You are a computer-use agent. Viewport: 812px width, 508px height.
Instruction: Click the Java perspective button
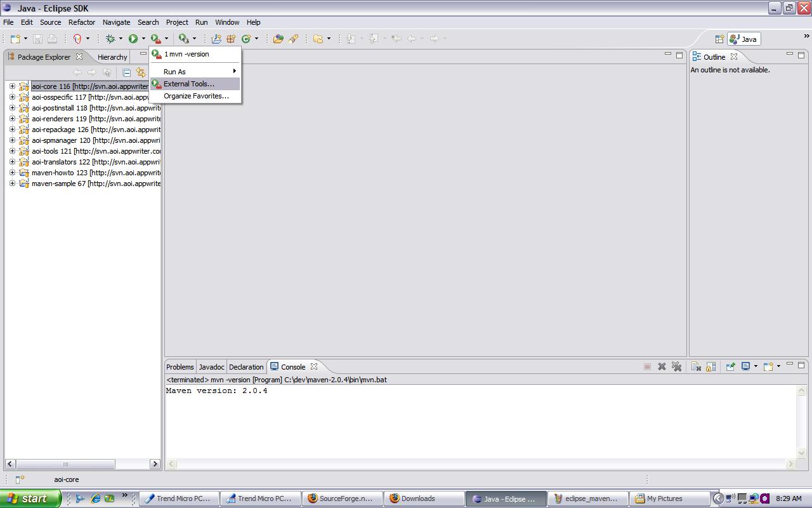[x=743, y=39]
